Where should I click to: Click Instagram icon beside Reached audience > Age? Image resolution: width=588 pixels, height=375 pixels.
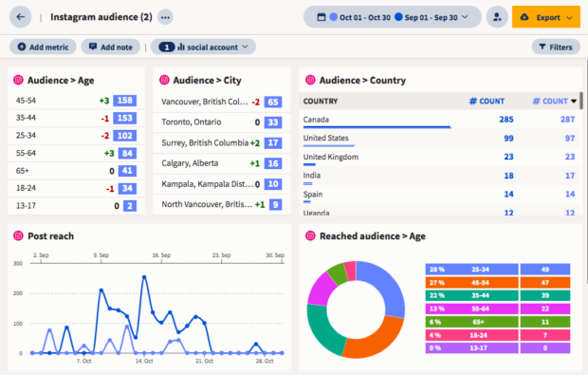pos(310,235)
